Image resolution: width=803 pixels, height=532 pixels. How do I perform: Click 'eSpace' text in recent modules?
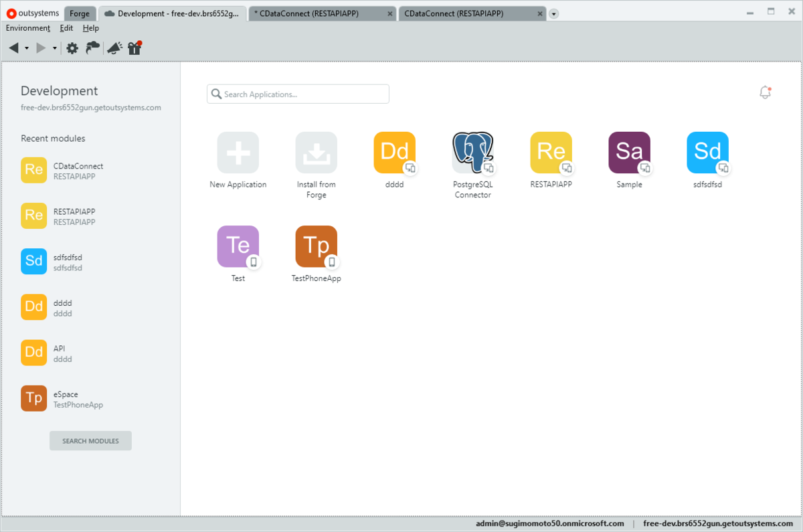(66, 394)
